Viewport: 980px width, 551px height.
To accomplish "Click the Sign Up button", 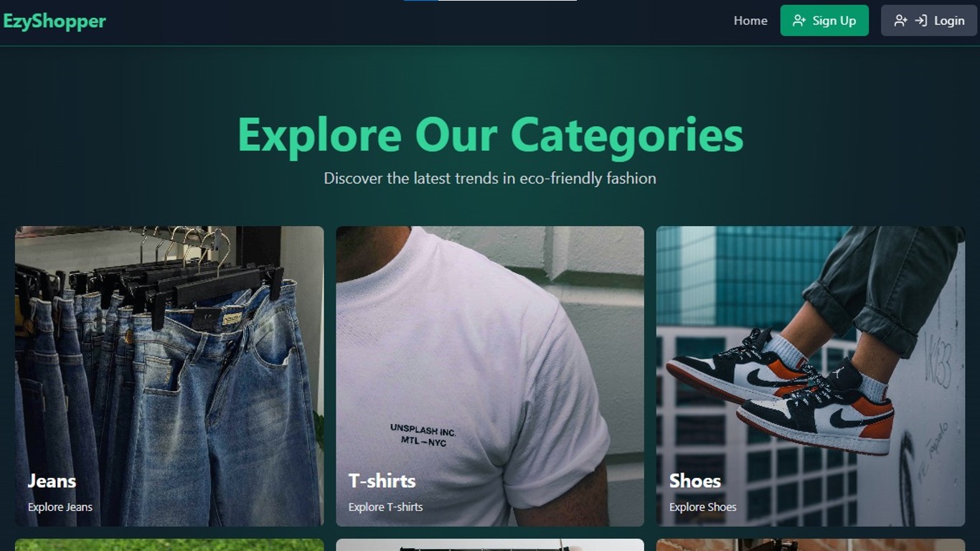I will 824,21.
